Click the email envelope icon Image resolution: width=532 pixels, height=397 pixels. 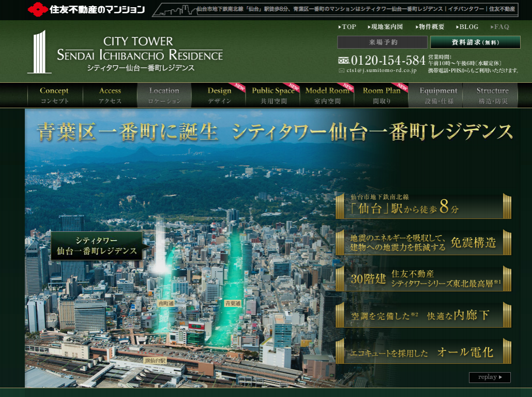pyautogui.click(x=342, y=70)
